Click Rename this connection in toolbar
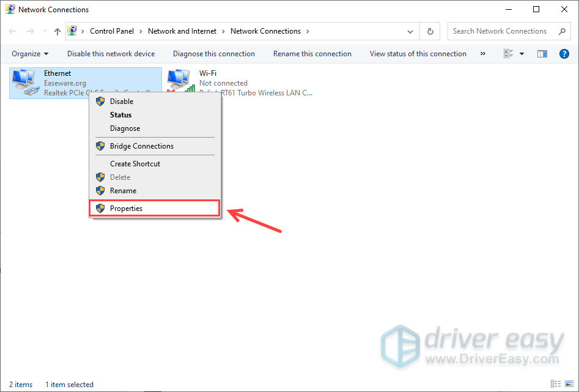579x392 pixels. 312,54
